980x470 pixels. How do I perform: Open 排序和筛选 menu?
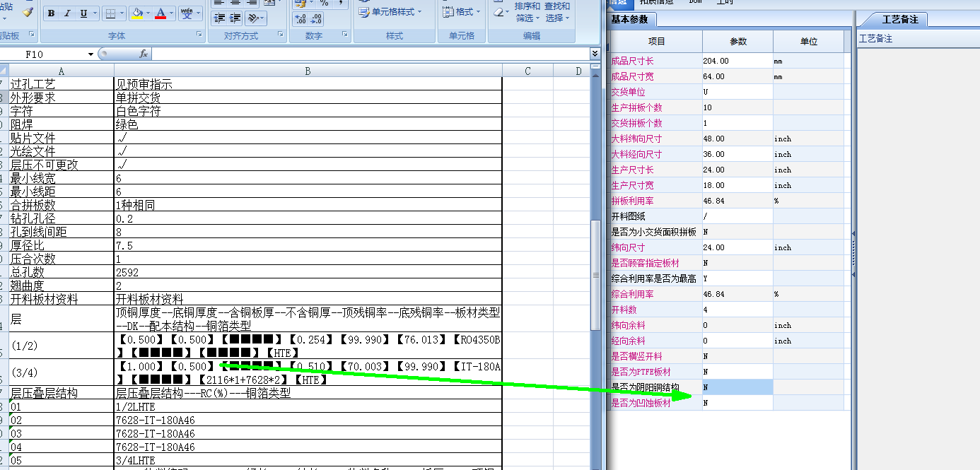[527, 11]
